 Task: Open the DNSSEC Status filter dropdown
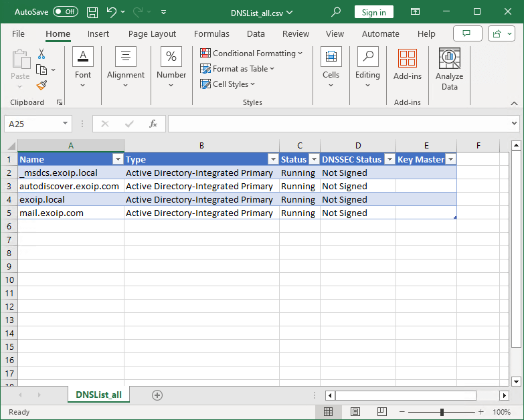[389, 159]
